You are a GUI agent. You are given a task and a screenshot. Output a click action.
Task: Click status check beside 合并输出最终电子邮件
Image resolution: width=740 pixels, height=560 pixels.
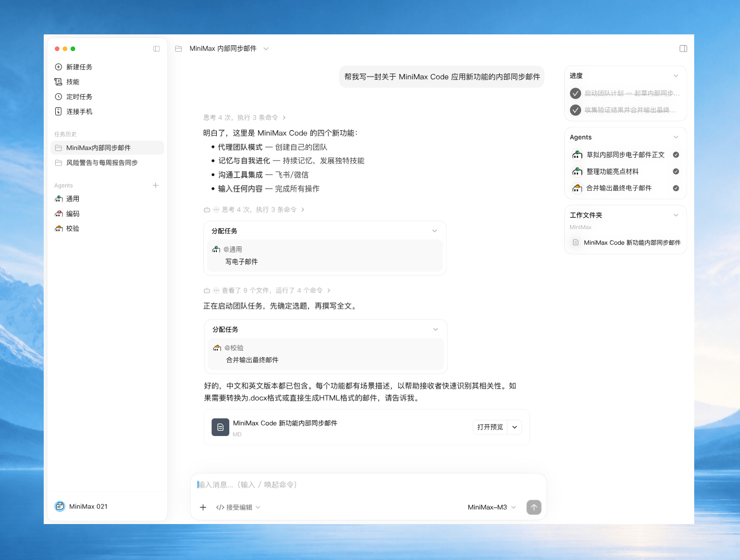click(676, 188)
